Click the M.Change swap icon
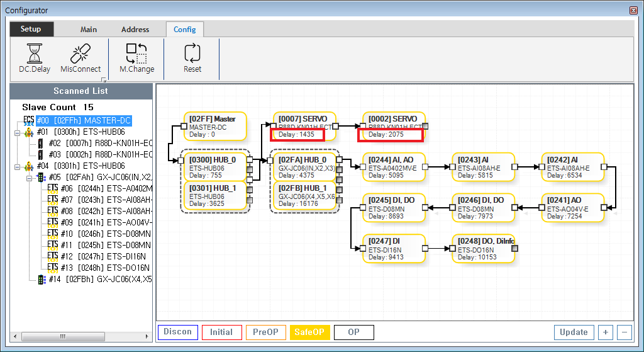This screenshot has height=352, width=644. 136,54
